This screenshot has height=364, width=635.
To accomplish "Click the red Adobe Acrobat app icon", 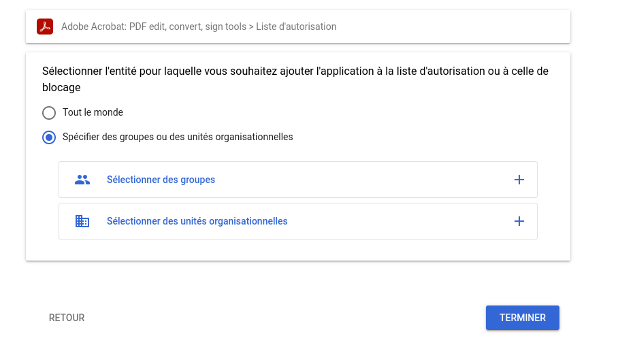I will [x=45, y=27].
